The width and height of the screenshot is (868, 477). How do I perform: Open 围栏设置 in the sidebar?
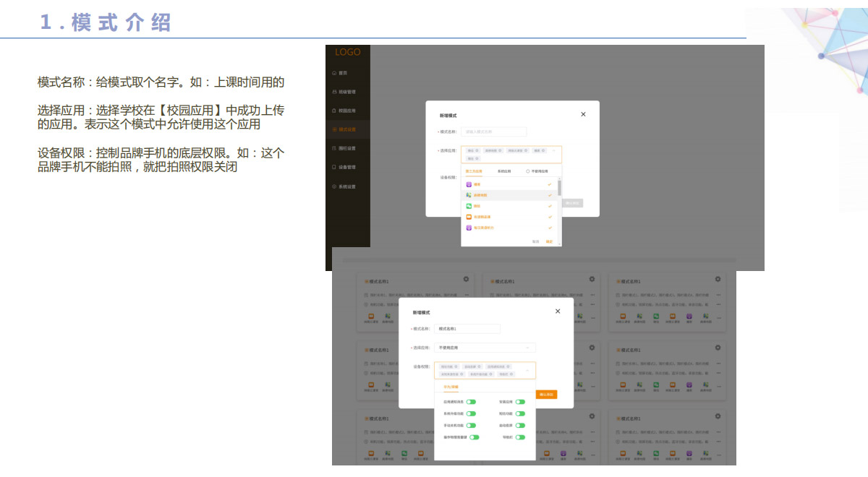pos(346,148)
